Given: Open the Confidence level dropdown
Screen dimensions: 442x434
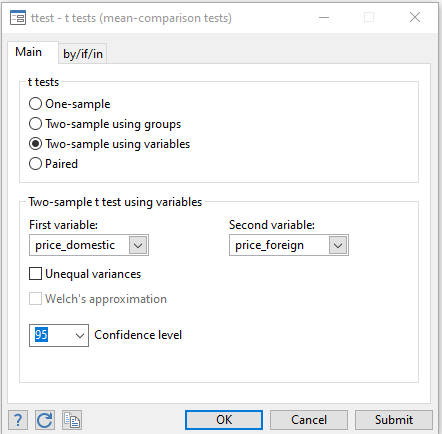Looking at the screenshot, I should tap(79, 335).
